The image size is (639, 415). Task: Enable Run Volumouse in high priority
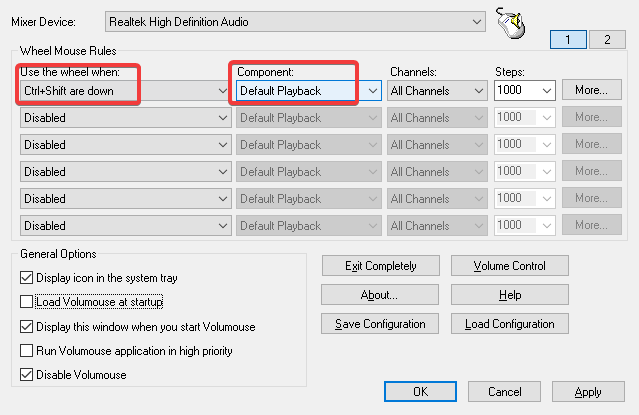tap(26, 351)
